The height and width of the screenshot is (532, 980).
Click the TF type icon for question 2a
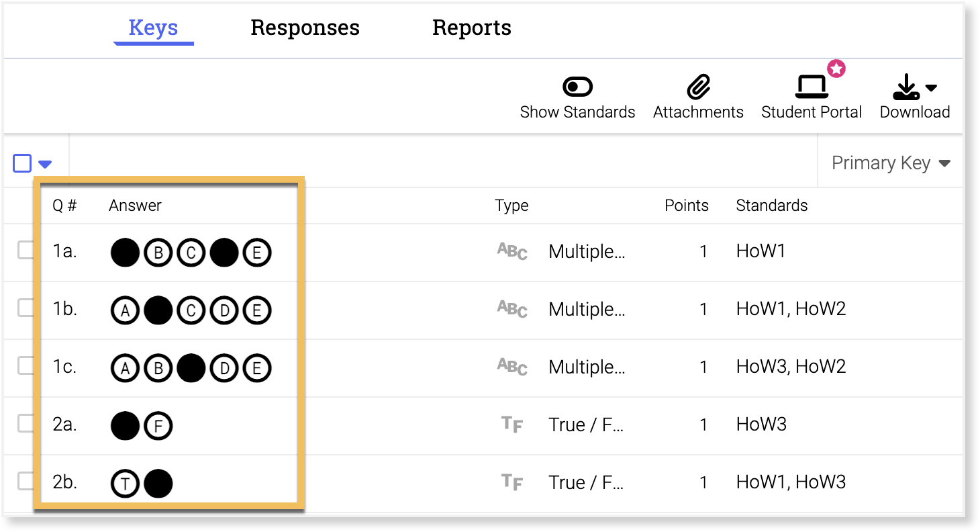coord(511,425)
